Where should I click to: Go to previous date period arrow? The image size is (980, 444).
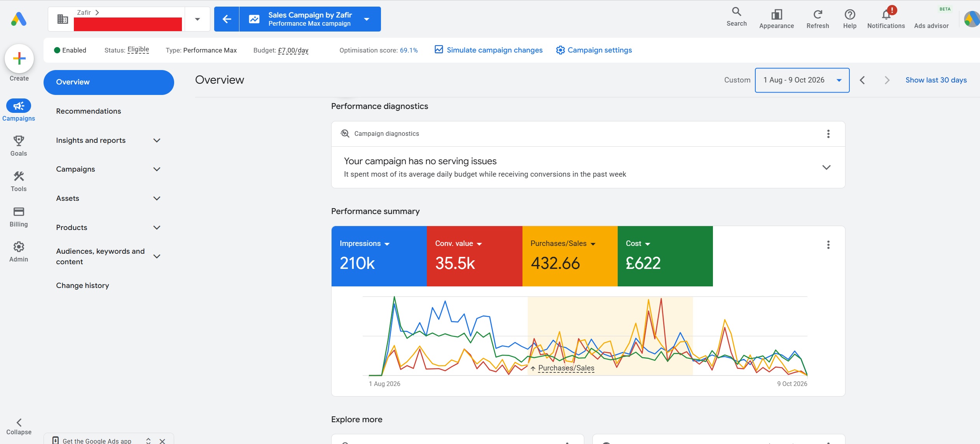pos(862,80)
